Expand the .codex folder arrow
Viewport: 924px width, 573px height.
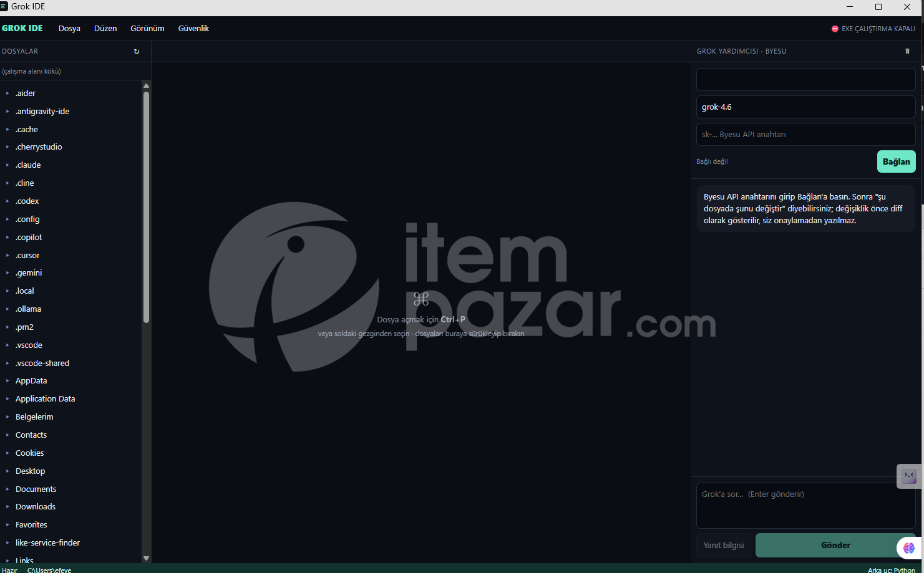(7, 201)
